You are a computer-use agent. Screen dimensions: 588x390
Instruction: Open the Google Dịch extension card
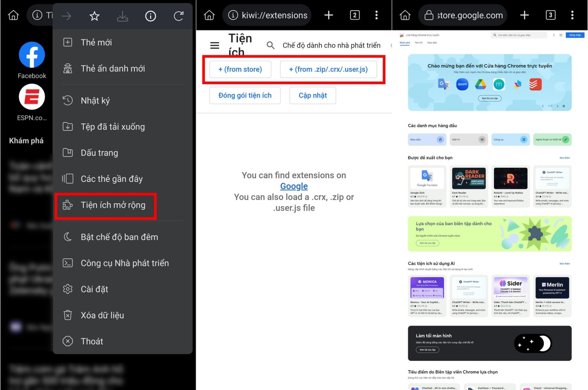point(427,187)
